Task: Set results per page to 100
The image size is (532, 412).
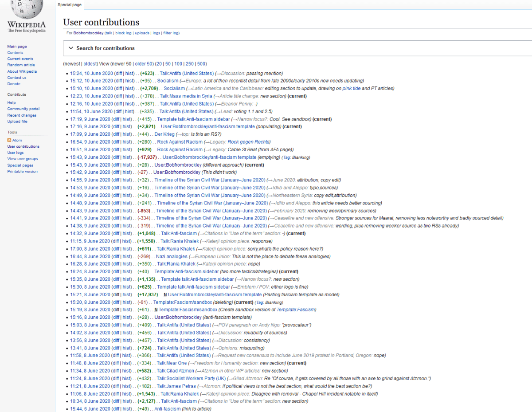Action: (178, 63)
